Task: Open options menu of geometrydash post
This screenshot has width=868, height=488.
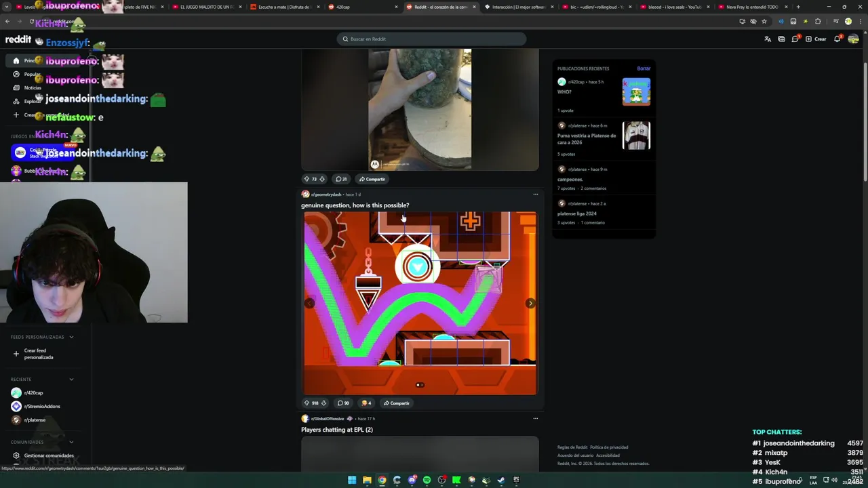Action: tap(535, 195)
